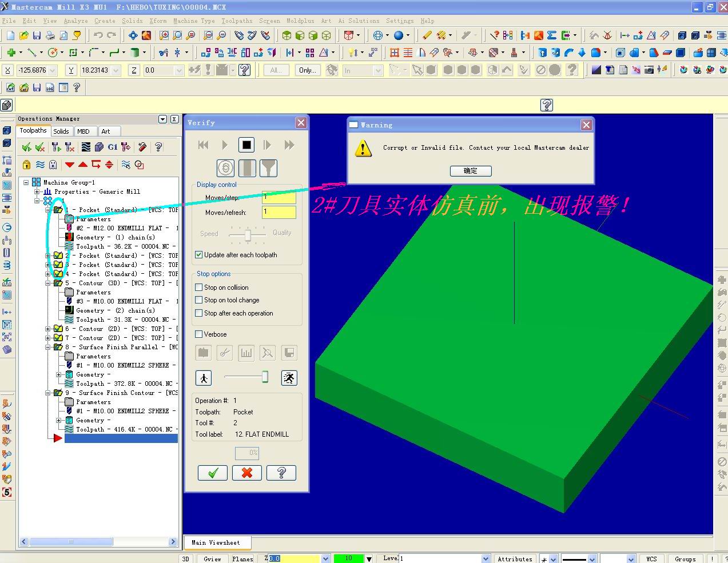Open the Level dropdown in status bar
The image size is (728, 563).
click(486, 558)
